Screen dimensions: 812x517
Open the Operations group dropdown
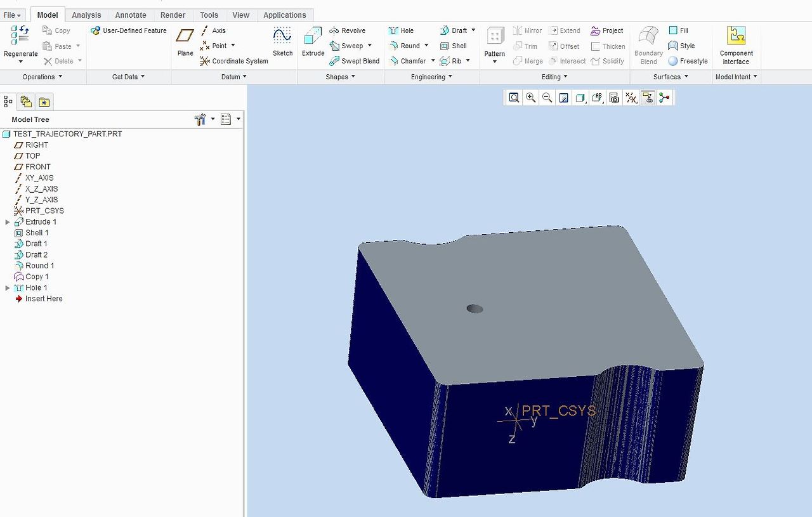(43, 77)
